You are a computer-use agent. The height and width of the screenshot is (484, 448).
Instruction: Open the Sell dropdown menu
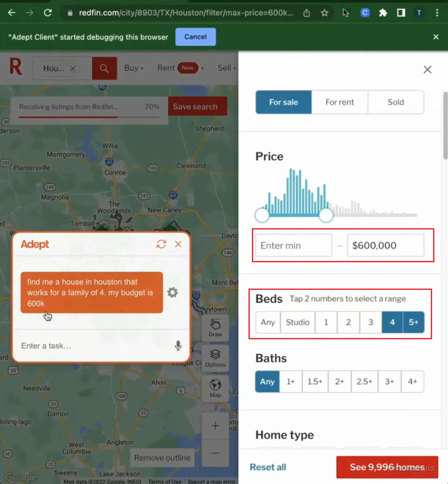point(227,68)
